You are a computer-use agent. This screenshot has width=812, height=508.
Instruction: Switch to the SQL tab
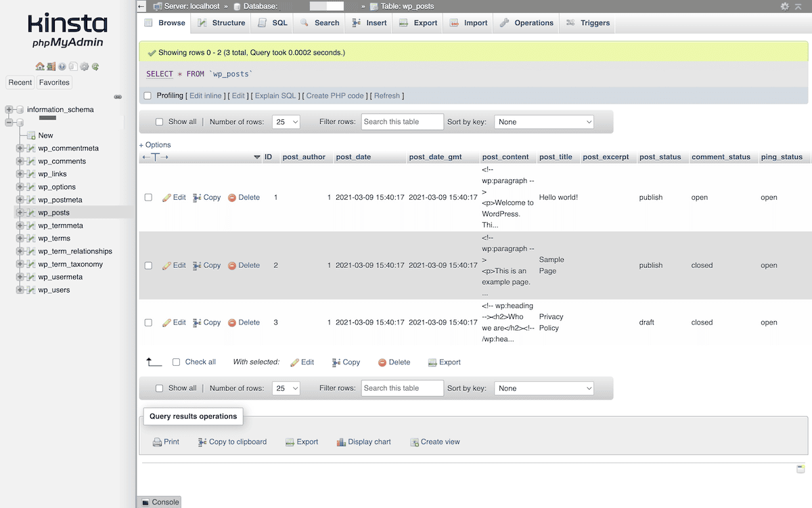[273, 22]
